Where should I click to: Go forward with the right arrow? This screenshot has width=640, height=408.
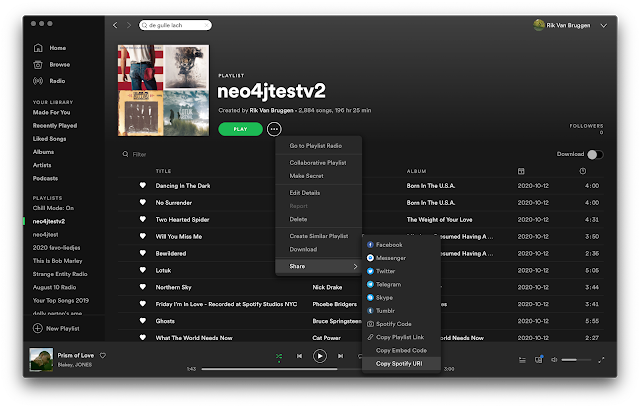[x=129, y=25]
